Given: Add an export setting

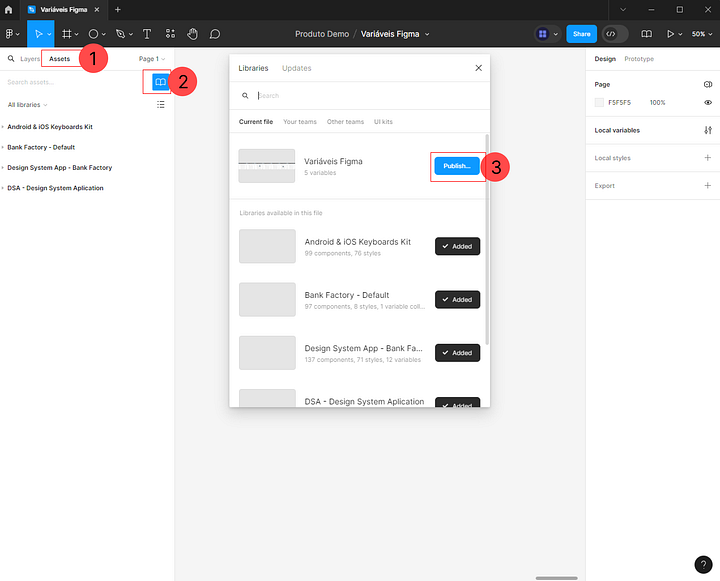Looking at the screenshot, I should point(708,185).
